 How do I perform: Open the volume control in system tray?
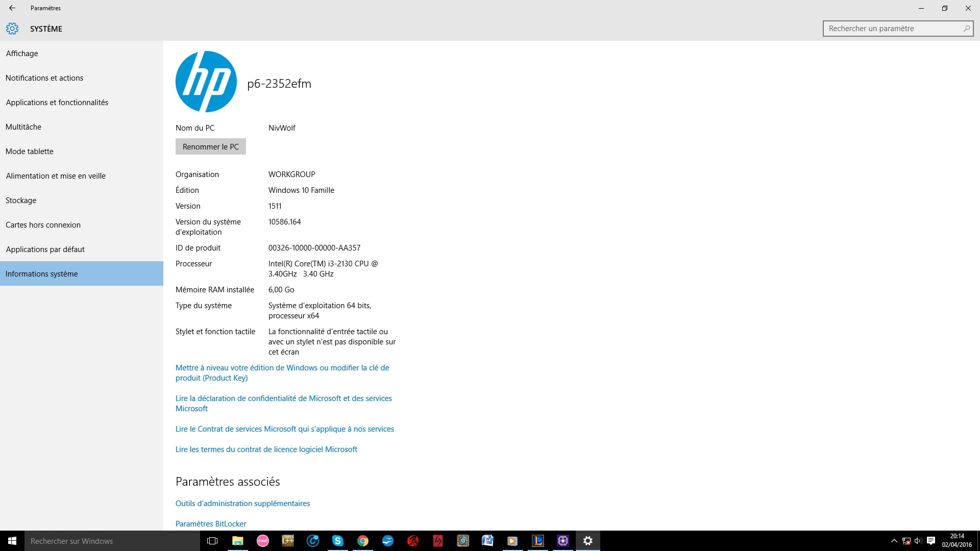pos(918,541)
